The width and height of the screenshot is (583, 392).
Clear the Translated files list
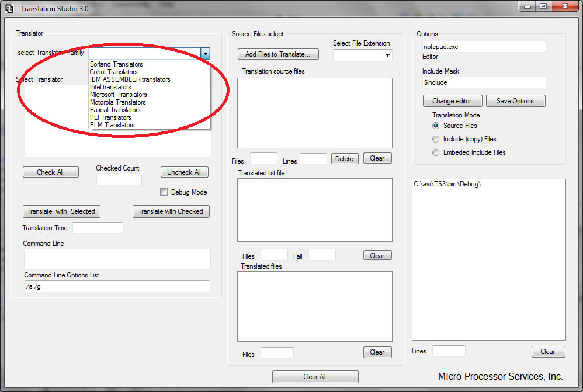[x=377, y=352]
